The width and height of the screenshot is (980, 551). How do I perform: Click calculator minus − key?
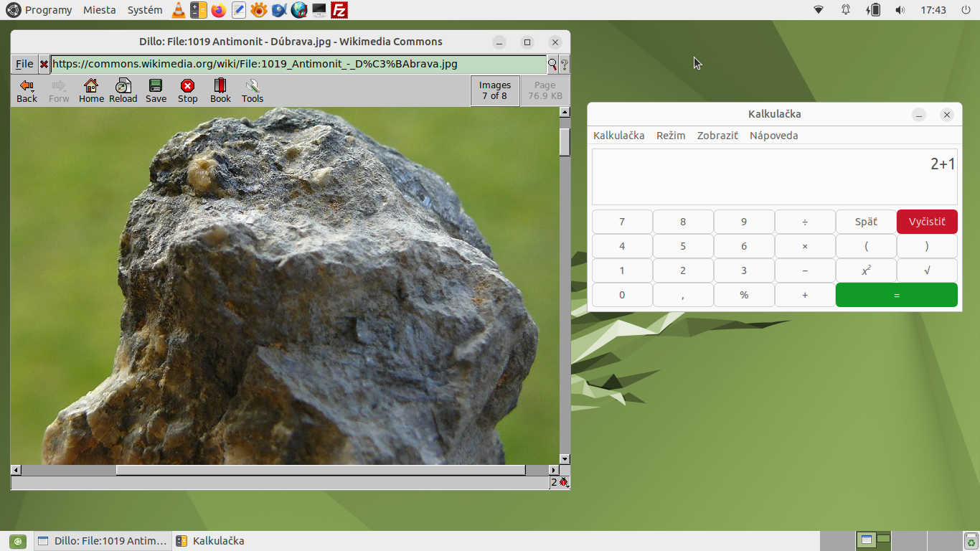[805, 270]
